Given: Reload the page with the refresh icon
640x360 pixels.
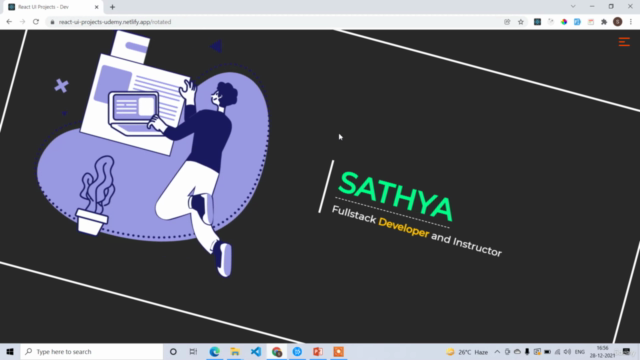Looking at the screenshot, I should (36, 22).
